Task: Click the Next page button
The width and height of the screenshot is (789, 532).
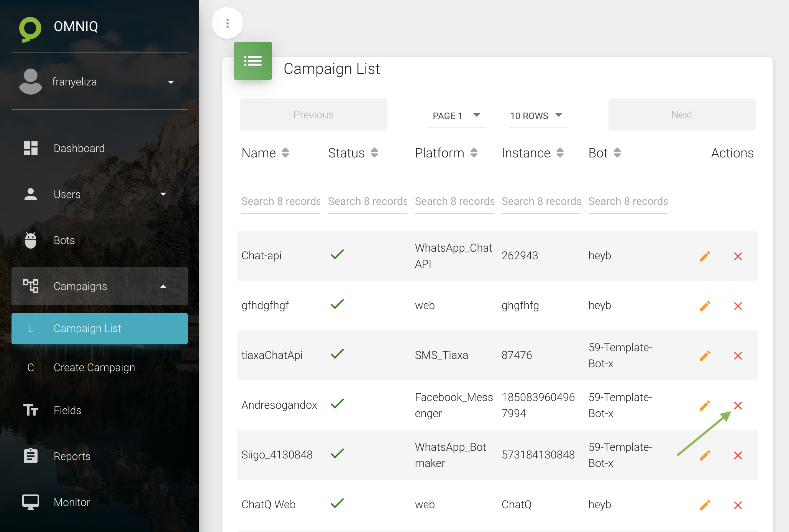Action: (681, 115)
